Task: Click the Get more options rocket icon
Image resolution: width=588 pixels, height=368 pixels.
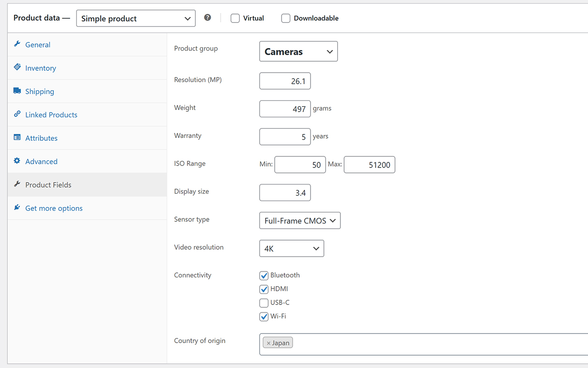Action: [17, 207]
